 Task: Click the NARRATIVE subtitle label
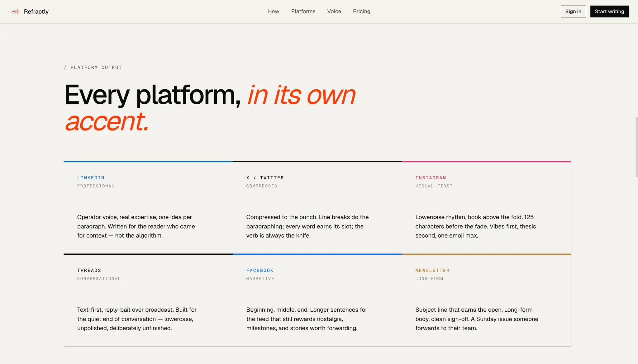click(x=260, y=279)
